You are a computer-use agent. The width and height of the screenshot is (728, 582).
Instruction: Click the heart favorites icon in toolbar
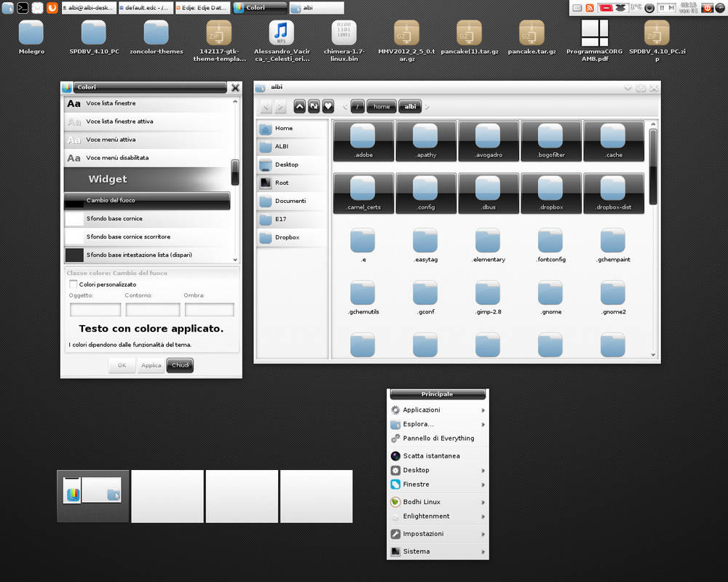[x=328, y=106]
